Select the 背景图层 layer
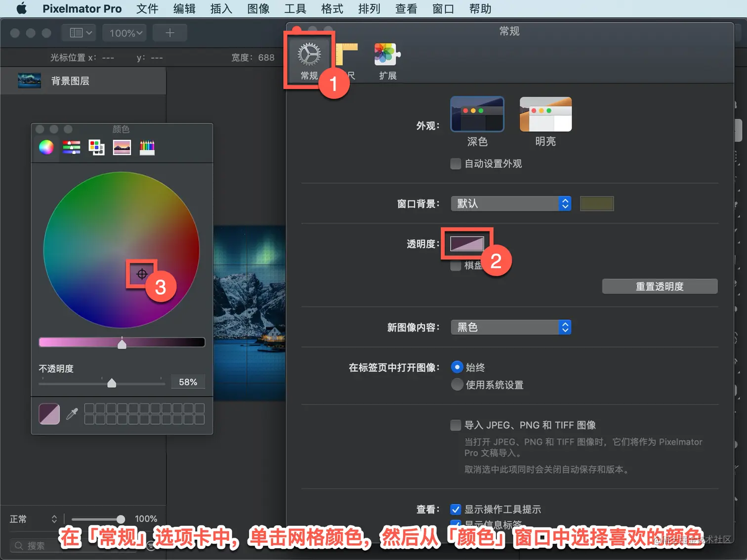Viewport: 747px width, 560px height. coord(83,81)
